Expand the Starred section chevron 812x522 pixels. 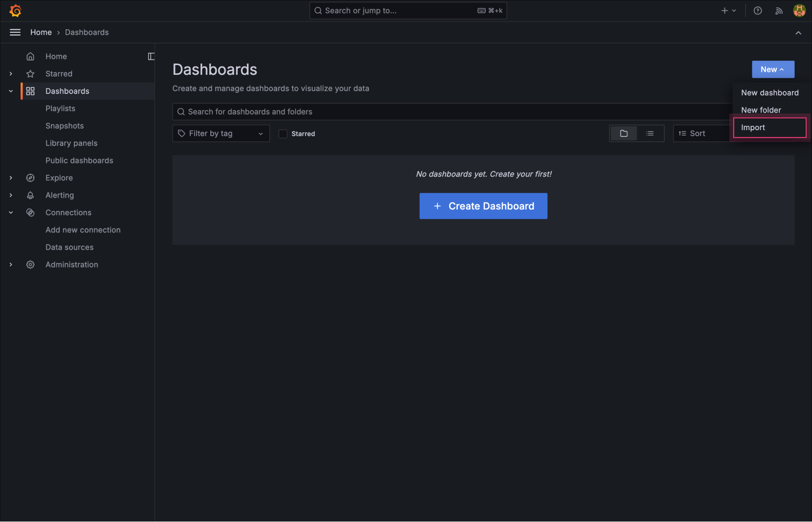11,74
